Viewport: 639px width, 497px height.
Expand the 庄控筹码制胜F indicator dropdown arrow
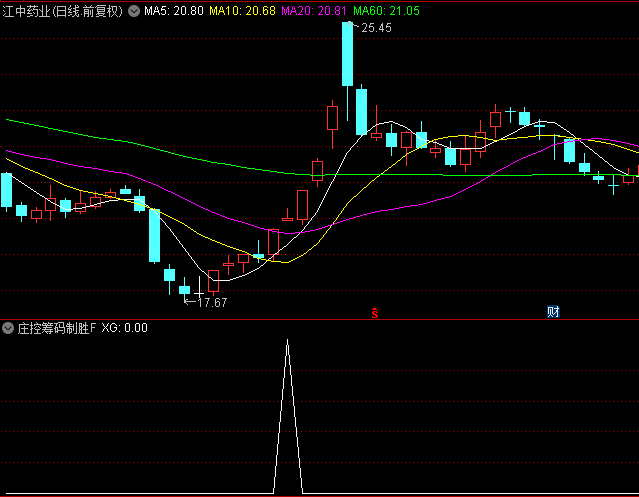8,328
